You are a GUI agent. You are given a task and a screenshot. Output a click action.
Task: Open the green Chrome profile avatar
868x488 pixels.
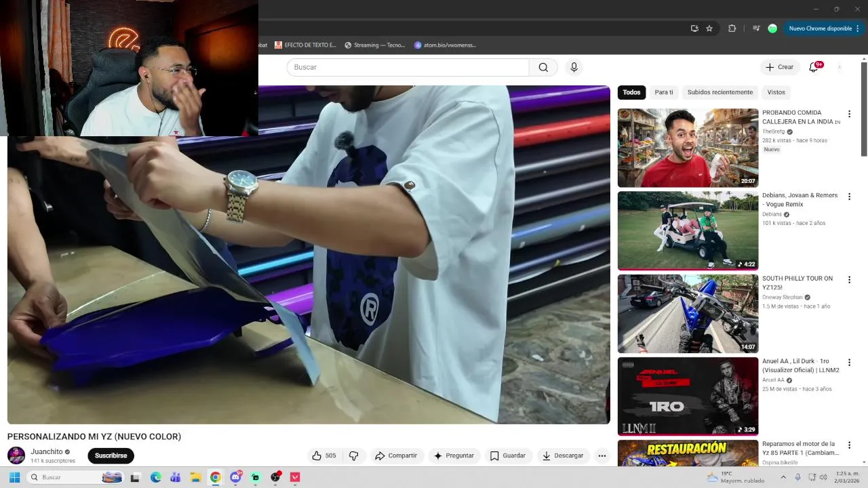coord(772,28)
